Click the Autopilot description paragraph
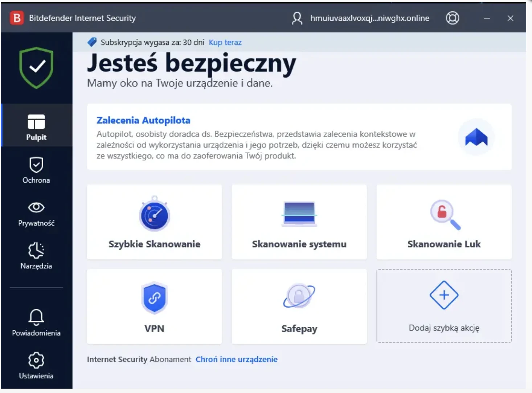 point(257,145)
